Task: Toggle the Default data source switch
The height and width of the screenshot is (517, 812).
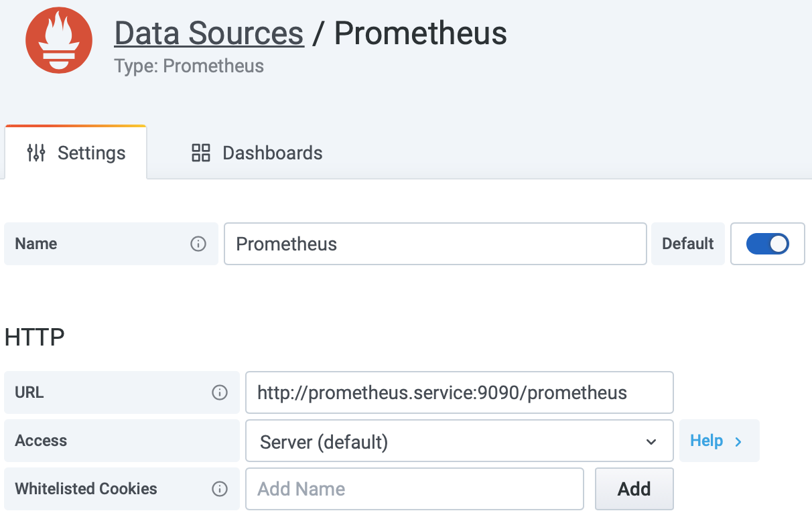Action: coord(768,244)
